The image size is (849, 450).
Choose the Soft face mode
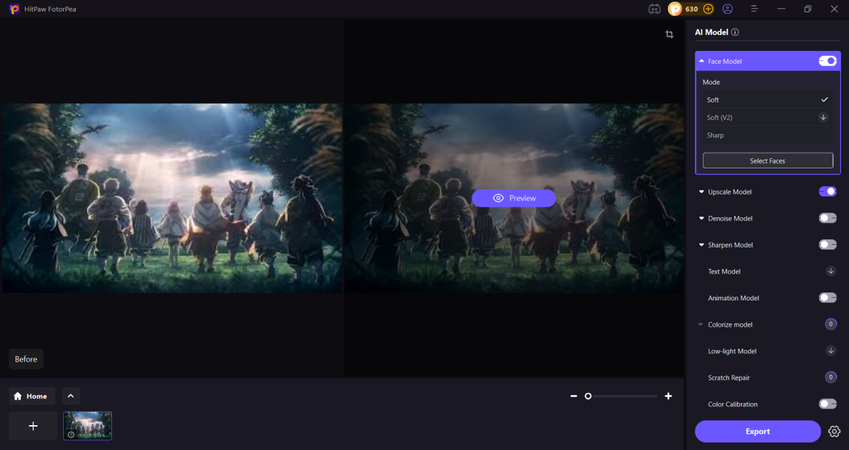pos(768,100)
